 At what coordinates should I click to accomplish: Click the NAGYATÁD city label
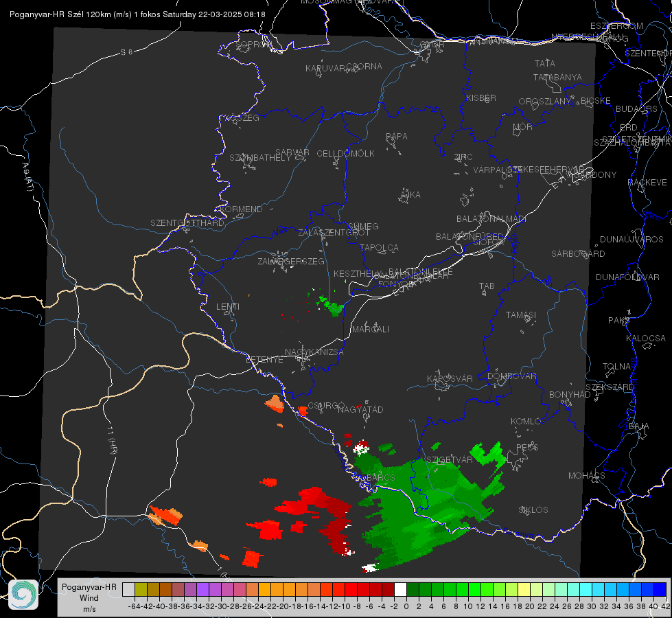click(x=360, y=409)
